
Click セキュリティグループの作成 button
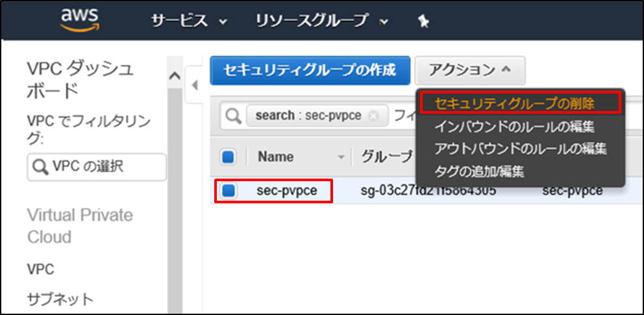pyautogui.click(x=310, y=70)
